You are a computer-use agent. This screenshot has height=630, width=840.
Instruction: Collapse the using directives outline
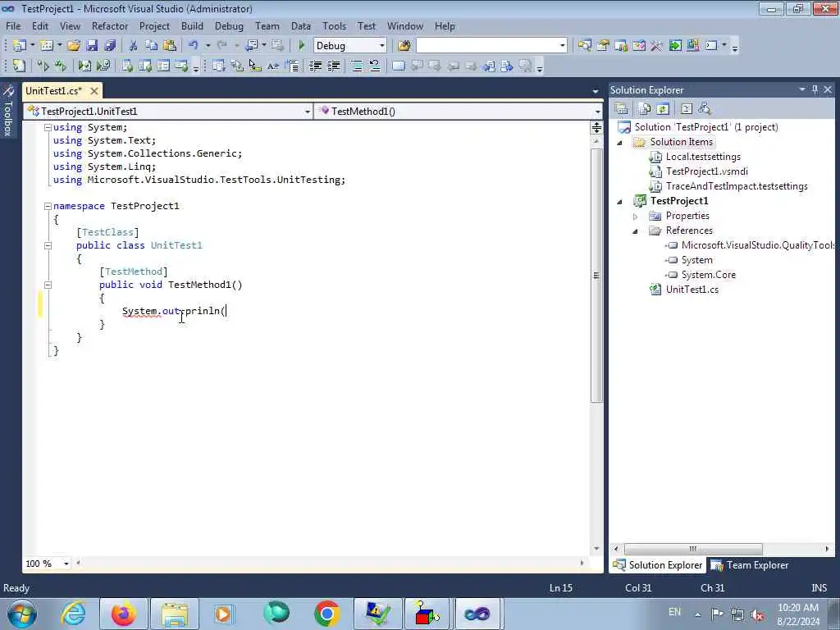tap(48, 127)
